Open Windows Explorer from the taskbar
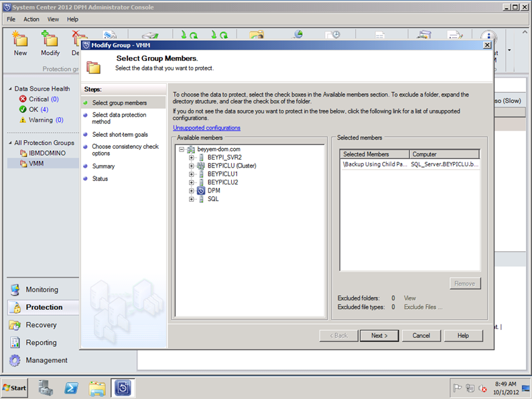Image resolution: width=532 pixels, height=399 pixels. (97, 388)
